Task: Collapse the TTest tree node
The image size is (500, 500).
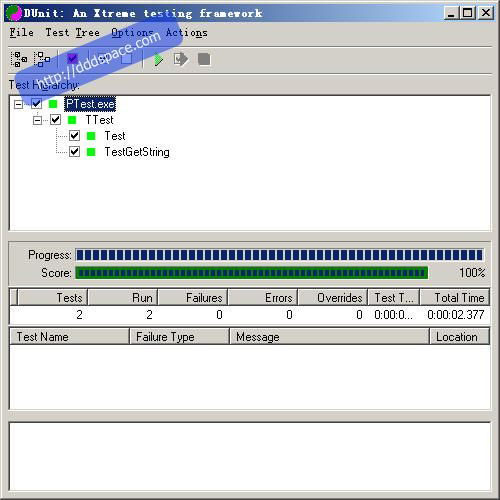Action: click(x=37, y=120)
